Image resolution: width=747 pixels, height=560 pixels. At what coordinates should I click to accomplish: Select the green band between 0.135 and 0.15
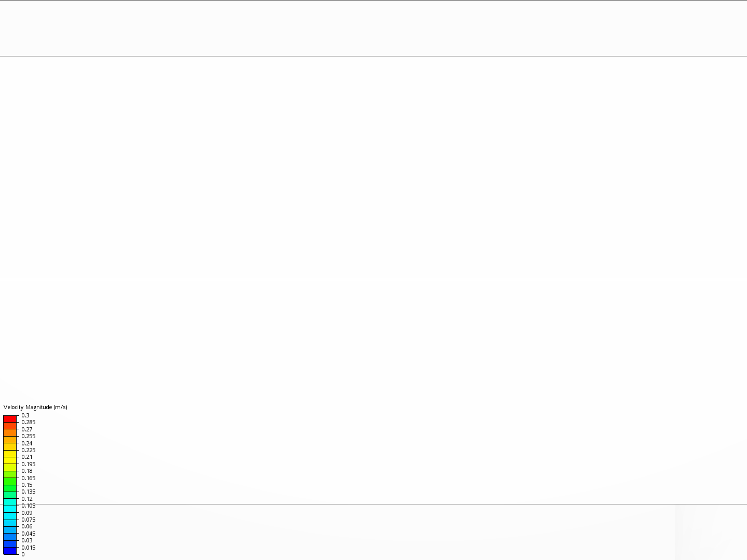10,488
